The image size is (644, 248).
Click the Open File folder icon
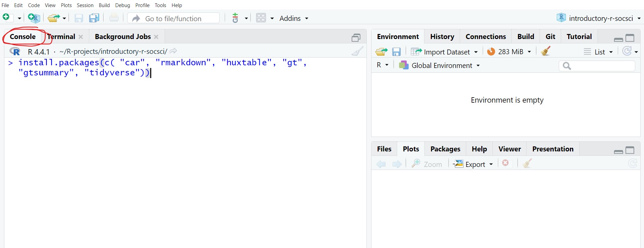53,18
